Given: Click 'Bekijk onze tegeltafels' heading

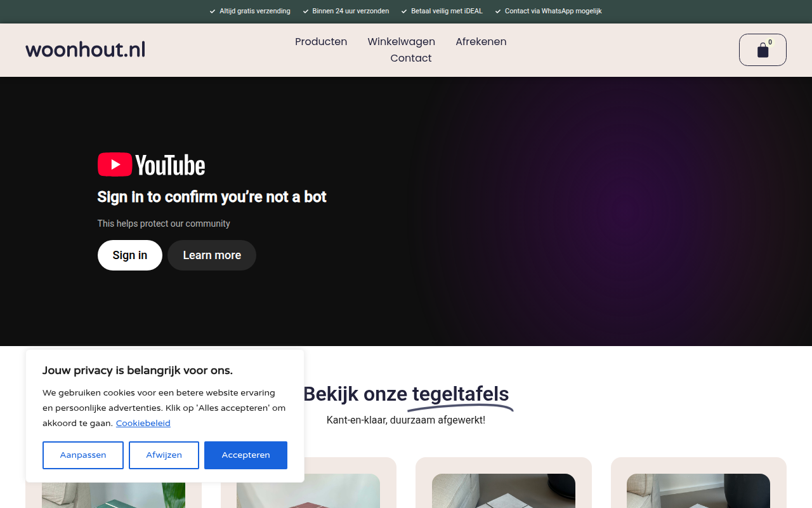Looking at the screenshot, I should [x=406, y=394].
